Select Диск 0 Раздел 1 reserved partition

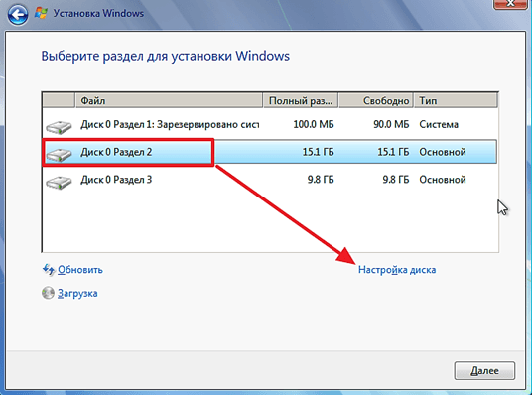pos(270,124)
